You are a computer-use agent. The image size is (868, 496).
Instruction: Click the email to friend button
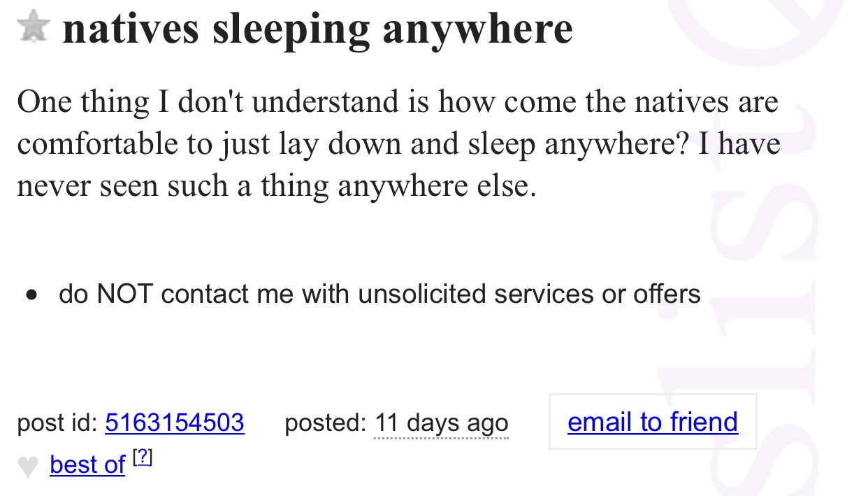click(652, 422)
